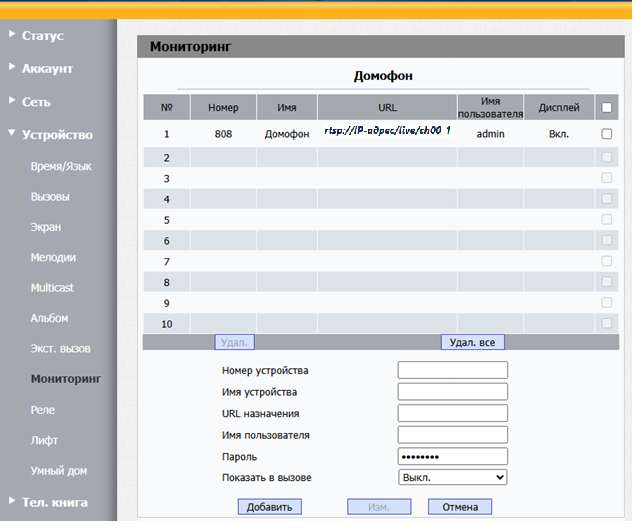This screenshot has width=634, height=530.
Task: Select the Multicast menu item
Action: coord(52,288)
